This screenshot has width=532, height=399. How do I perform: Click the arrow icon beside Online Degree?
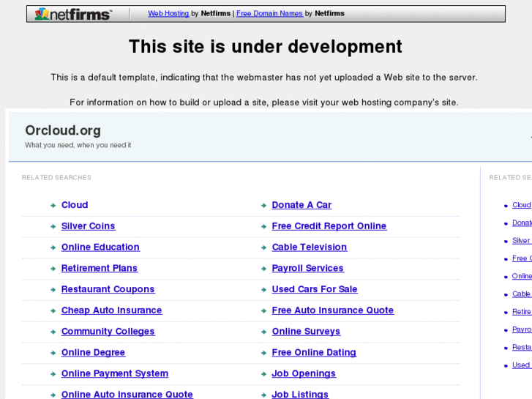pos(53,353)
